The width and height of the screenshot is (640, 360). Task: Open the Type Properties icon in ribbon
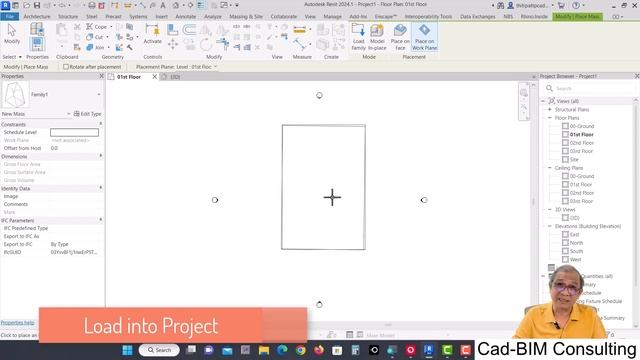click(37, 29)
